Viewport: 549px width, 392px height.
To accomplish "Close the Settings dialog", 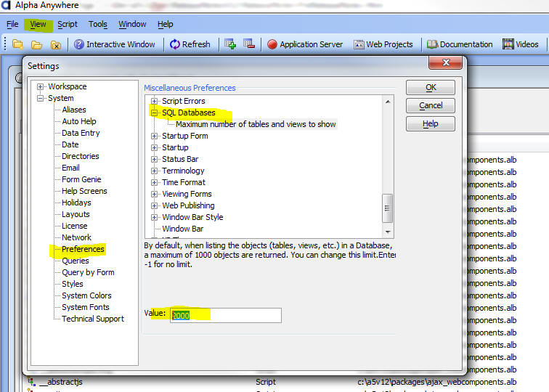I will (445, 62).
